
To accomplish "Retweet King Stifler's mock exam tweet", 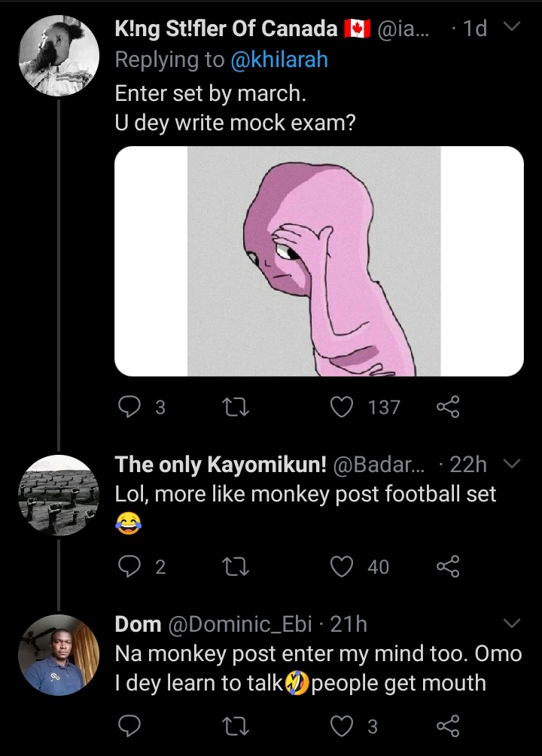I will point(237,407).
